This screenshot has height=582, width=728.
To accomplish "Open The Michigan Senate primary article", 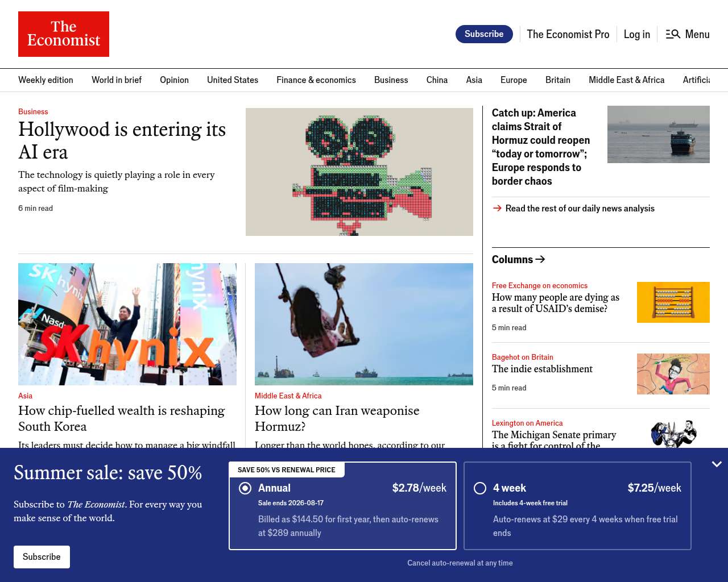I will [x=554, y=439].
